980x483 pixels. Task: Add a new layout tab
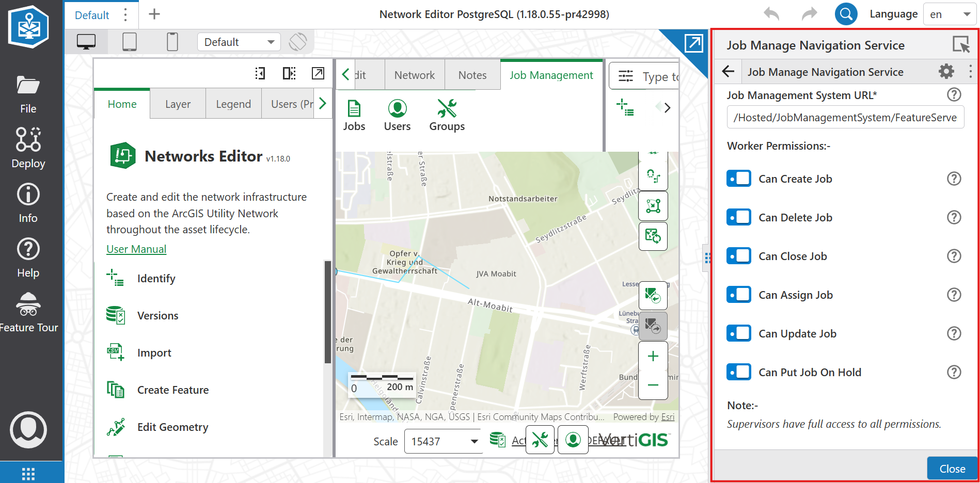tap(154, 14)
